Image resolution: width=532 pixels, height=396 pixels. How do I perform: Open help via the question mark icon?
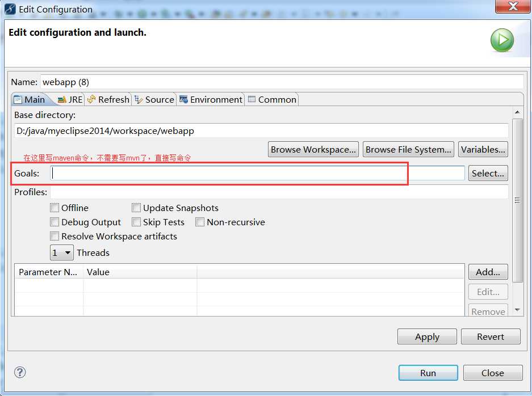(20, 372)
